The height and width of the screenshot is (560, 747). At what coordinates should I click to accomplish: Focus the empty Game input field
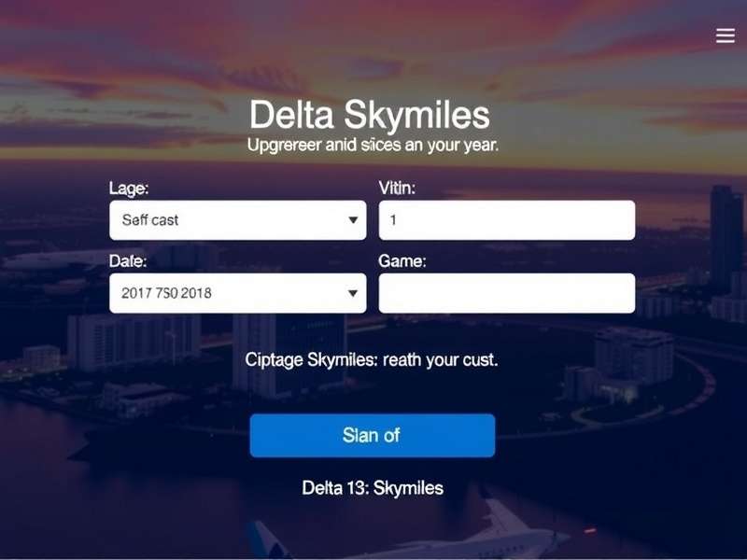point(507,293)
